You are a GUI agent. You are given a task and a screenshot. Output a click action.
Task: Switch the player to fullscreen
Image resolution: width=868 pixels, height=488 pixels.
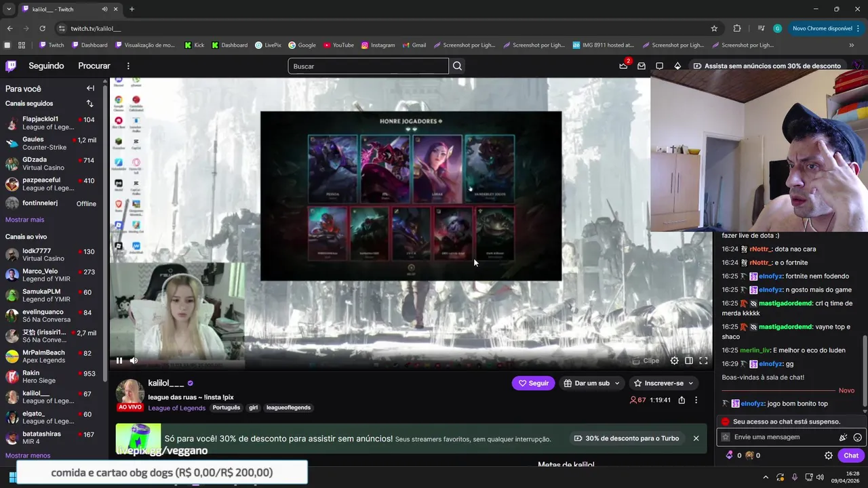(x=703, y=361)
